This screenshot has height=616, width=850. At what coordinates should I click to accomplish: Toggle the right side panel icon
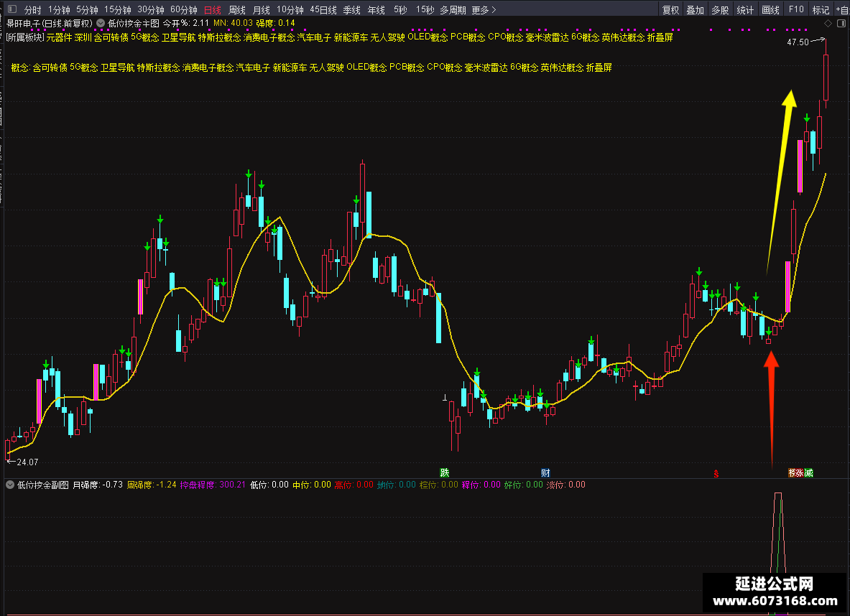(841, 23)
